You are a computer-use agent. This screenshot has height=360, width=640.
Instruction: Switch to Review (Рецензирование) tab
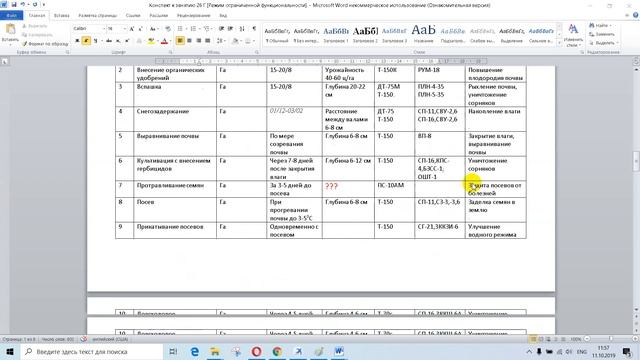click(x=193, y=16)
